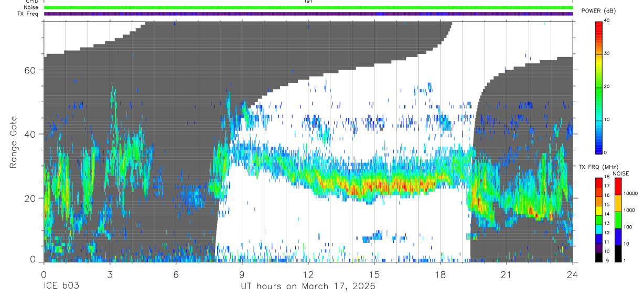Click the 16 tick label on the TX FRQ scale

coord(607,196)
